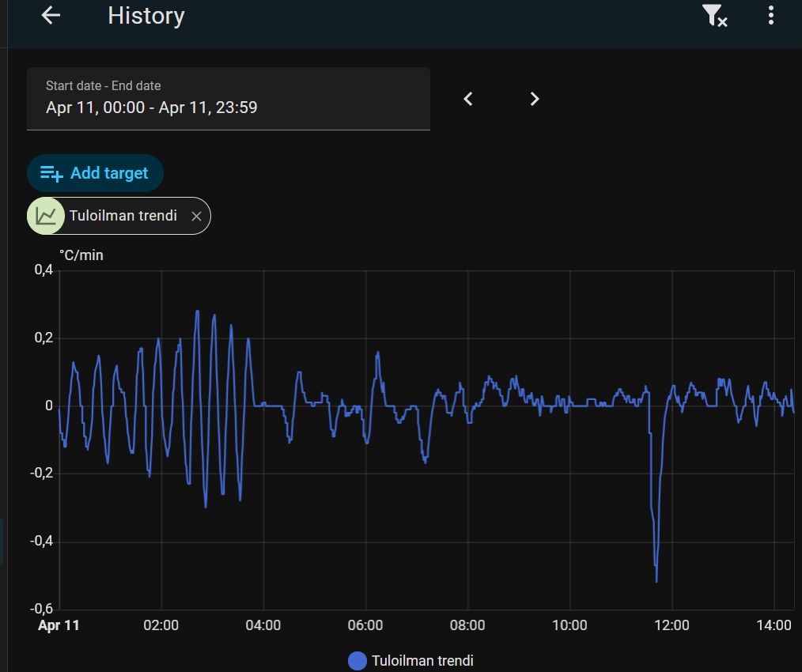Click the °C/min unit label
This screenshot has height=672, width=802.
(81, 255)
